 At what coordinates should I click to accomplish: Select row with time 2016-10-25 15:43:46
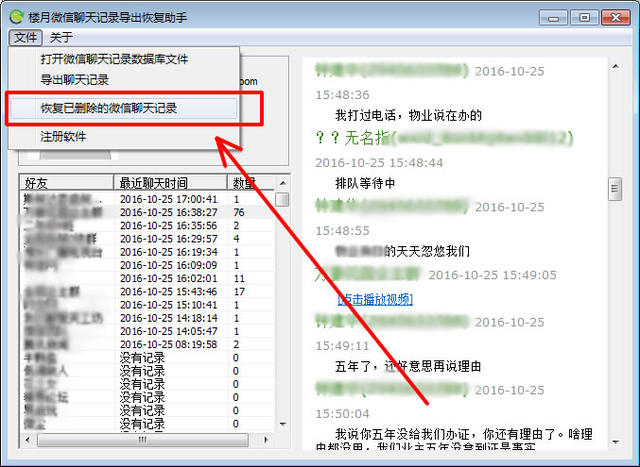[147, 291]
